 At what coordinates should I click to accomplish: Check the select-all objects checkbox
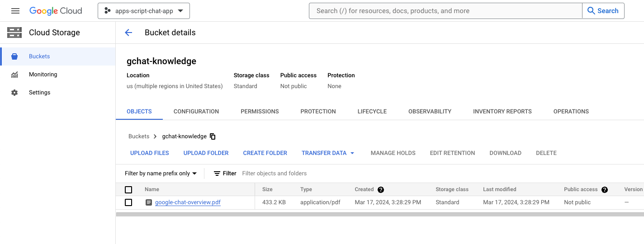128,190
